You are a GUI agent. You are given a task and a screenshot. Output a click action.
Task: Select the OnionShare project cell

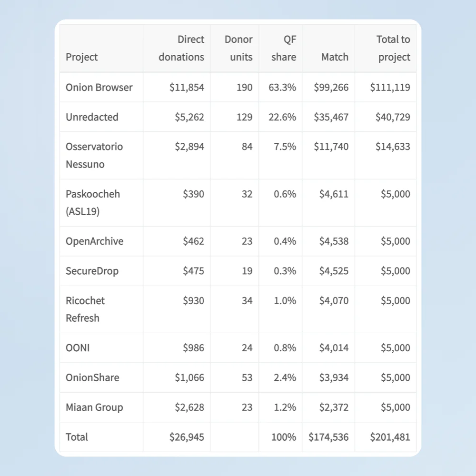92,377
